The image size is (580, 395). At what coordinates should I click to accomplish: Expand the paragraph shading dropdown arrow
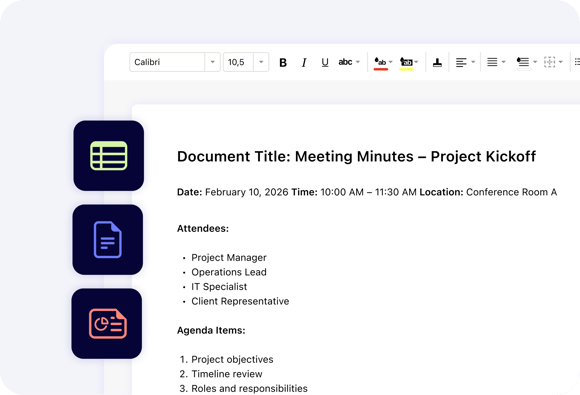pos(535,62)
